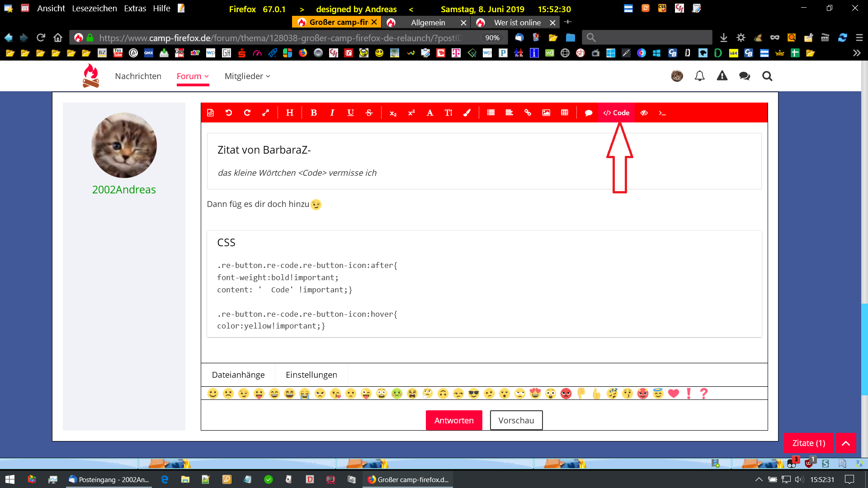
Task: Open font size dropdown in toolbar
Action: tap(448, 113)
